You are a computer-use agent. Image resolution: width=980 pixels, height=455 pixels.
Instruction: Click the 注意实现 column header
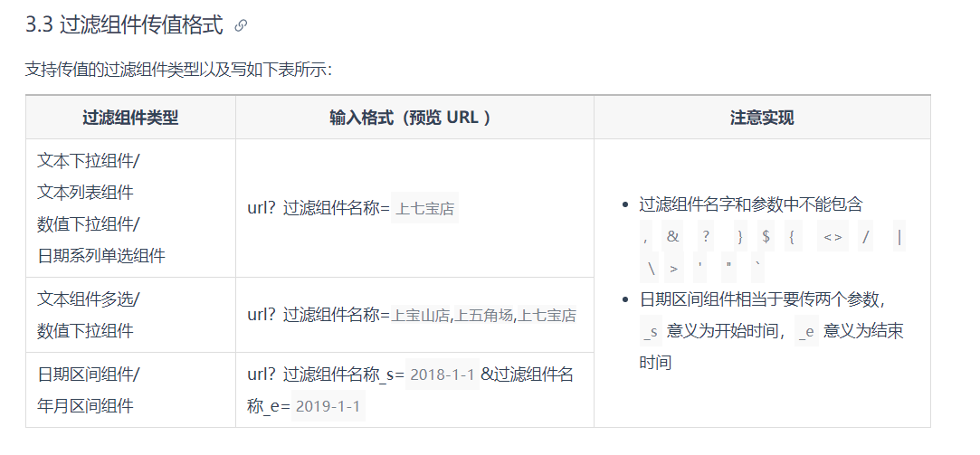[761, 118]
